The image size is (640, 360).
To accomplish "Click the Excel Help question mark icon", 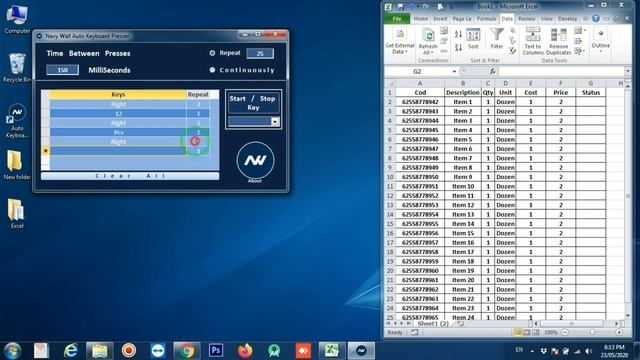I will point(596,18).
